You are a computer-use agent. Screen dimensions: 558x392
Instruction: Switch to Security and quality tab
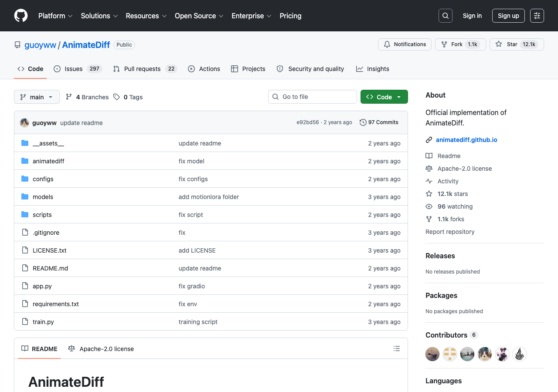310,69
